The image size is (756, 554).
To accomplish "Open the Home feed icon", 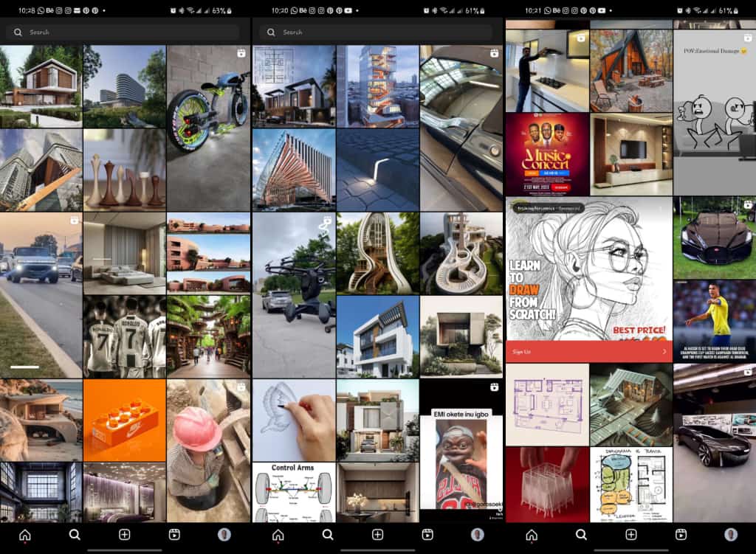I will 24,536.
